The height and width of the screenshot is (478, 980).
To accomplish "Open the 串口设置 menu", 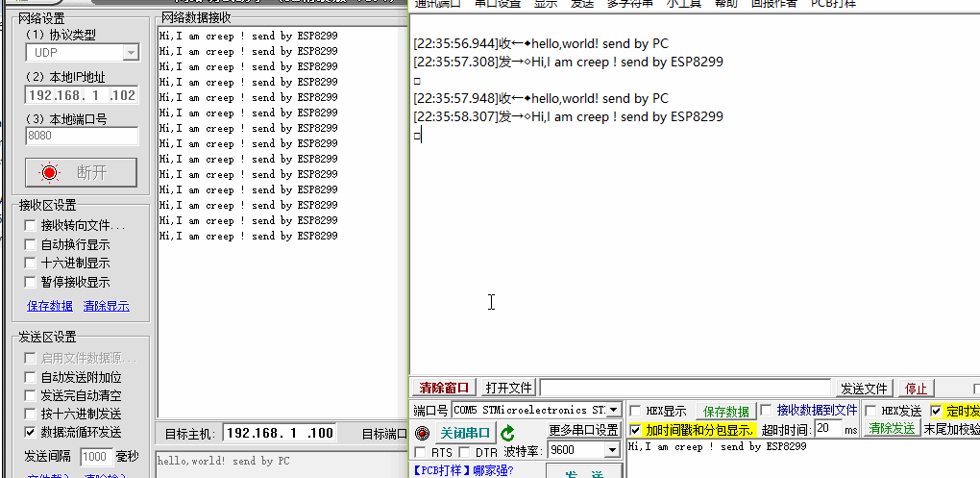I will coord(498,4).
